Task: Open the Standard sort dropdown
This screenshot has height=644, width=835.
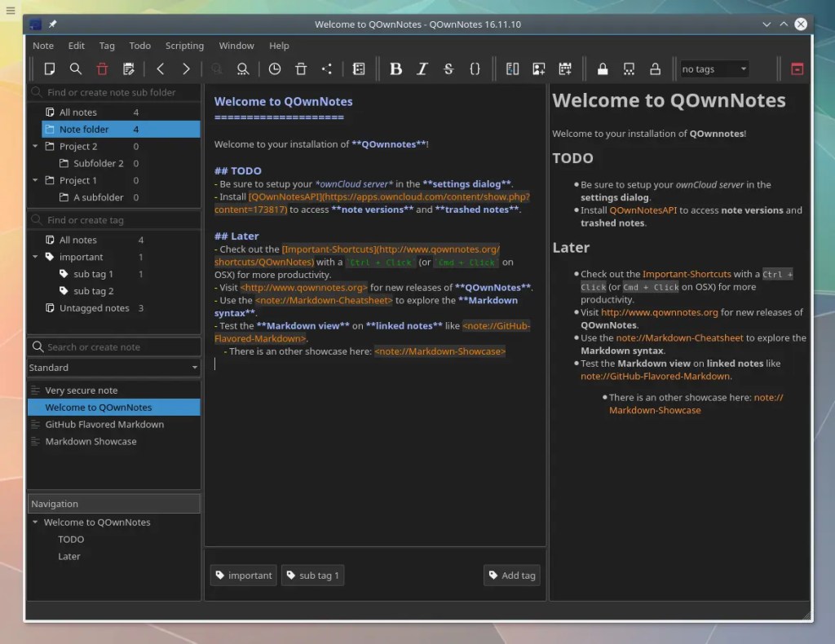Action: (x=113, y=368)
